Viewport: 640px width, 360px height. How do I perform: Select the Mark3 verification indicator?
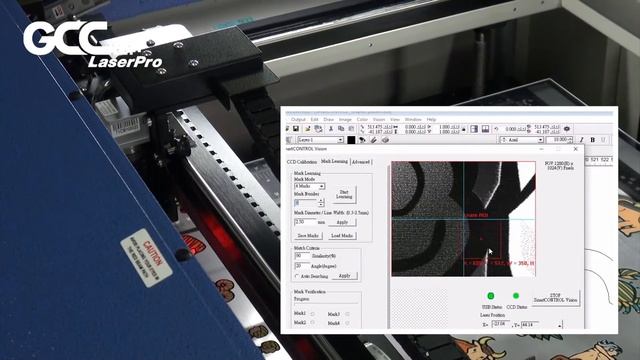click(x=347, y=314)
